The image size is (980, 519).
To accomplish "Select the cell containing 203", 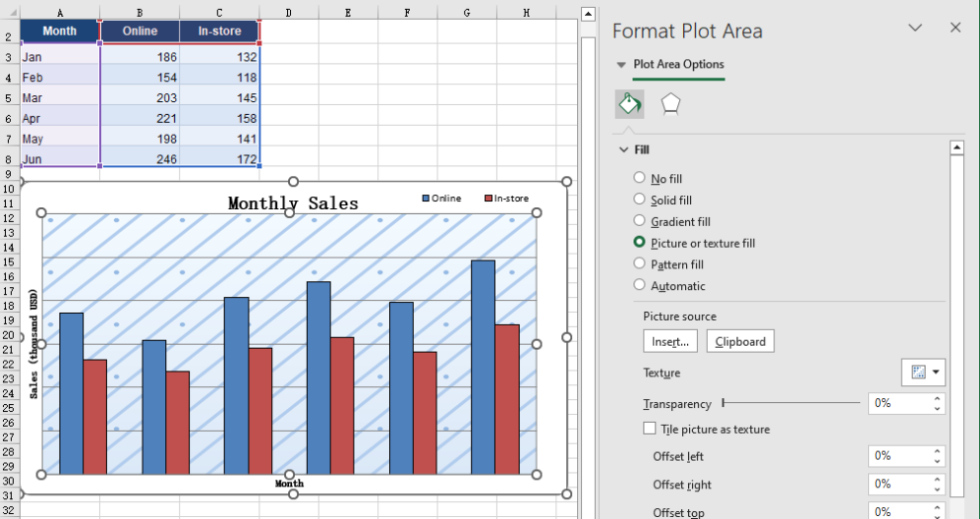I will (140, 97).
